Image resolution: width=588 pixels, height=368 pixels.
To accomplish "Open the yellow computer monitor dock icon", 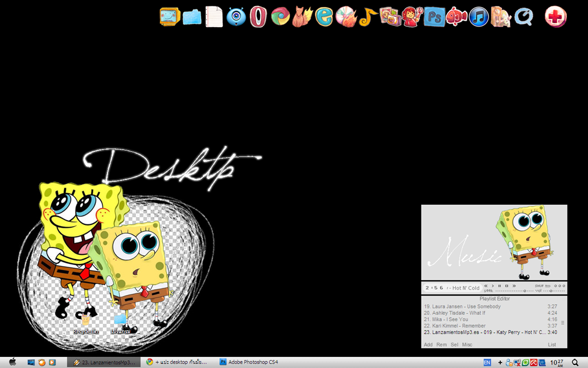I will tap(169, 16).
